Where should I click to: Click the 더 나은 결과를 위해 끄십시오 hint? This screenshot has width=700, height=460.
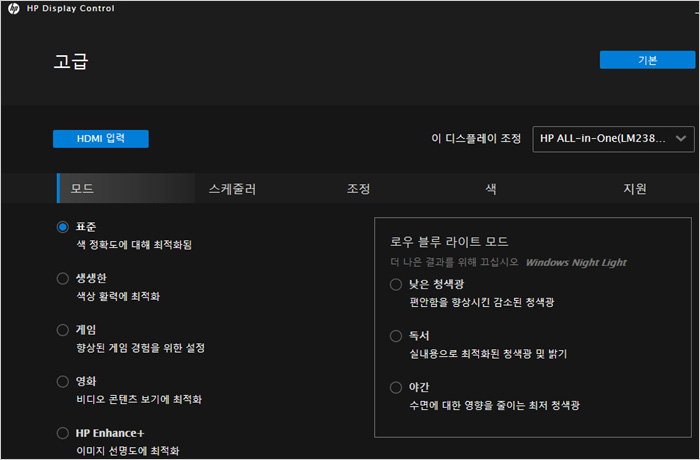(454, 262)
